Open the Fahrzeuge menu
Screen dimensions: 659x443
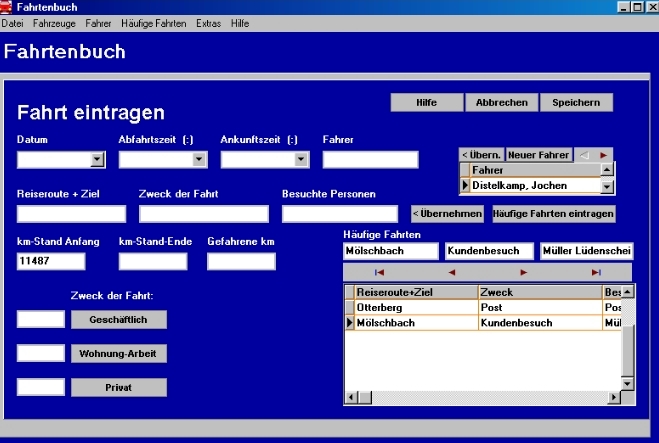coord(52,22)
